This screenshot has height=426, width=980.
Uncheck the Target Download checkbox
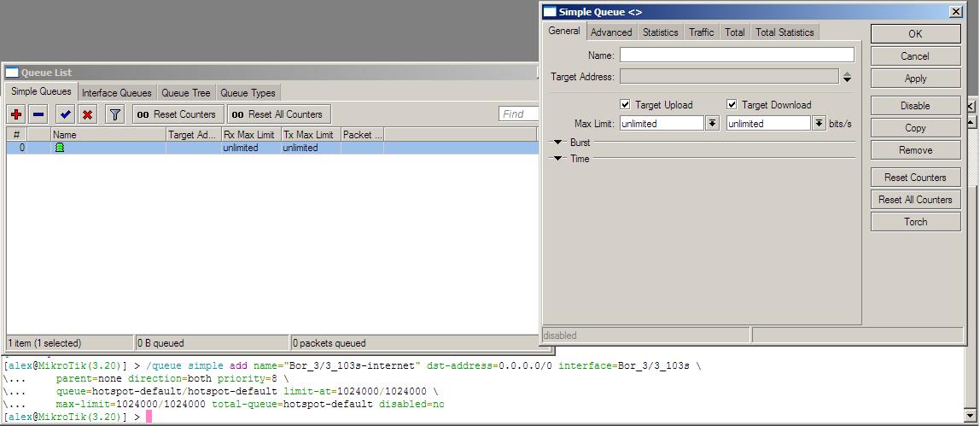click(x=732, y=105)
